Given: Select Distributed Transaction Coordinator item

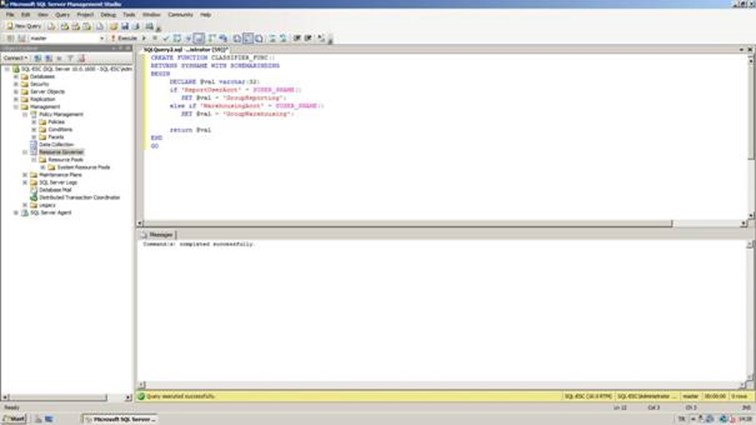Looking at the screenshot, I should [x=79, y=197].
